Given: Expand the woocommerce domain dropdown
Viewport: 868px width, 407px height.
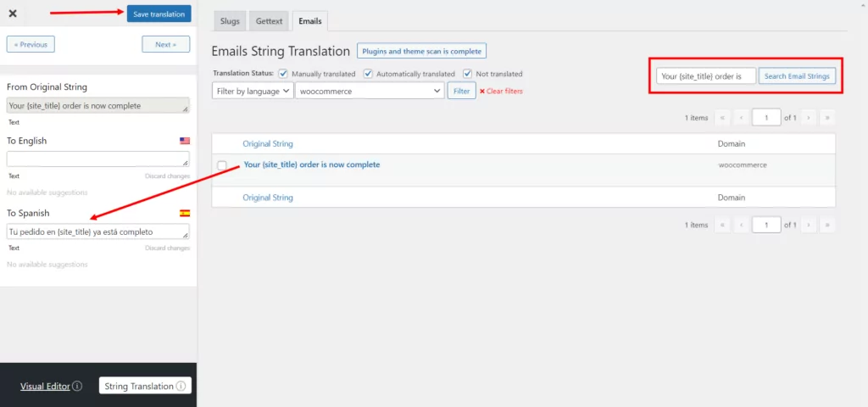Looking at the screenshot, I should pos(370,91).
